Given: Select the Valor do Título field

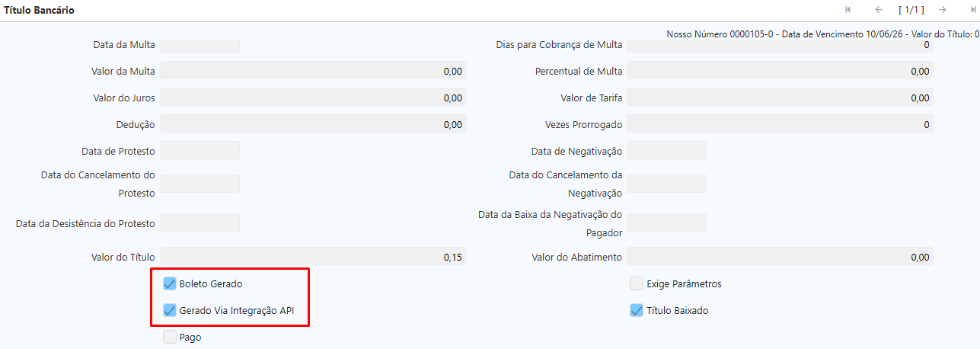Looking at the screenshot, I should [313, 257].
